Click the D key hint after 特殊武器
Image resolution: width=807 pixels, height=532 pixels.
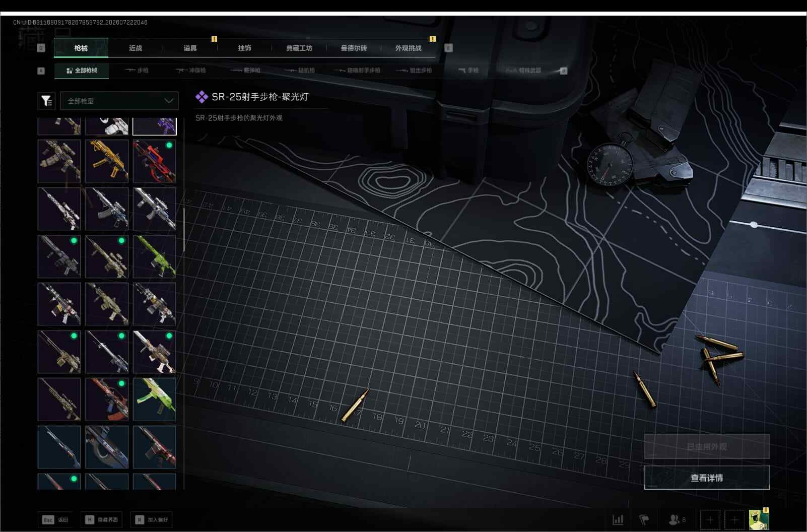pyautogui.click(x=564, y=71)
